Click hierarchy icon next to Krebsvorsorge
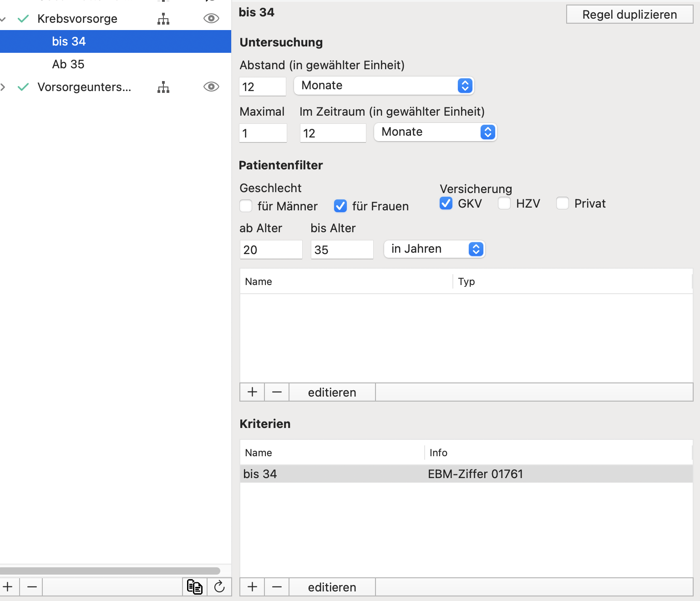This screenshot has width=700, height=601. point(163,19)
